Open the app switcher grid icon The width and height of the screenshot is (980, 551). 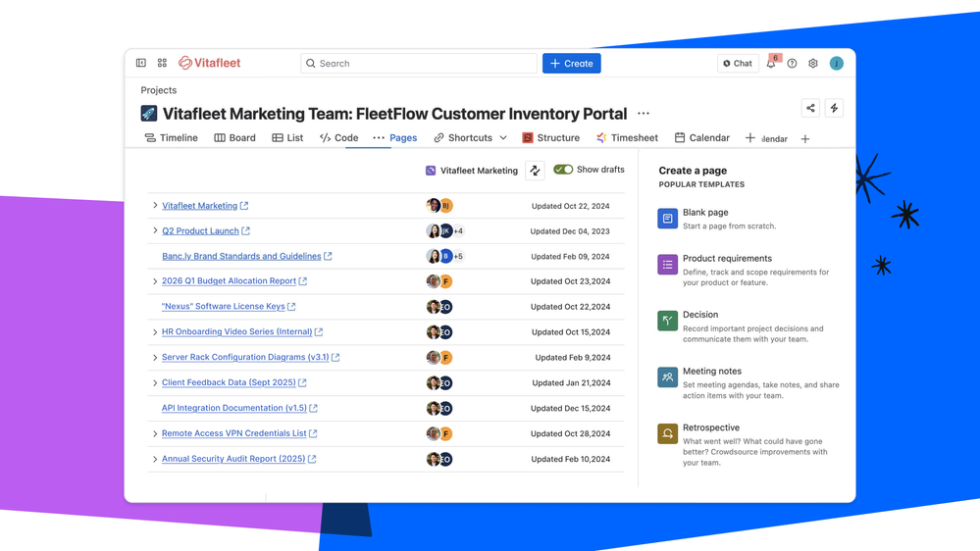162,63
